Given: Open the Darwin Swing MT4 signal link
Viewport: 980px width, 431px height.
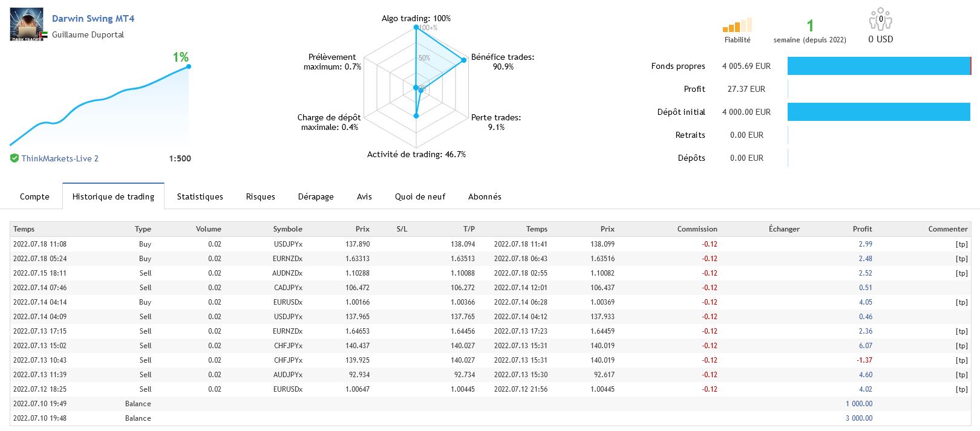Looking at the screenshot, I should click(x=93, y=19).
